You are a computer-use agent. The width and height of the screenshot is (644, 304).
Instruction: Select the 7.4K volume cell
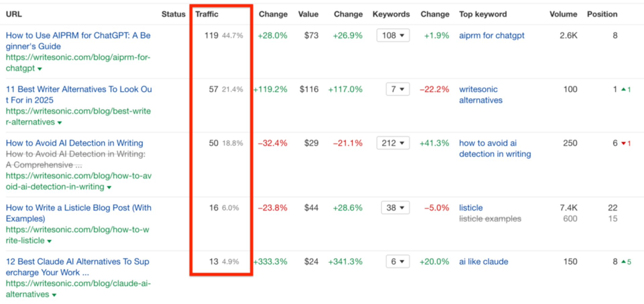pyautogui.click(x=569, y=208)
